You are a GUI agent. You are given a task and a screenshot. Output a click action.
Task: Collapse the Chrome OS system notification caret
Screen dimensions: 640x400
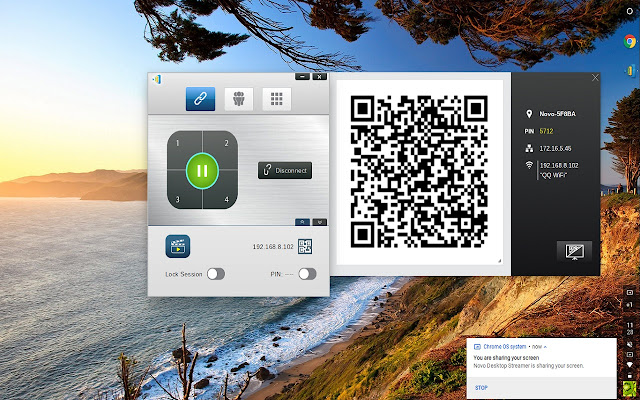pyautogui.click(x=545, y=347)
